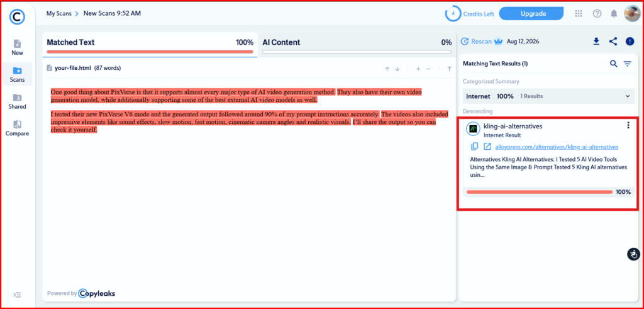Share the scan report

tap(613, 41)
